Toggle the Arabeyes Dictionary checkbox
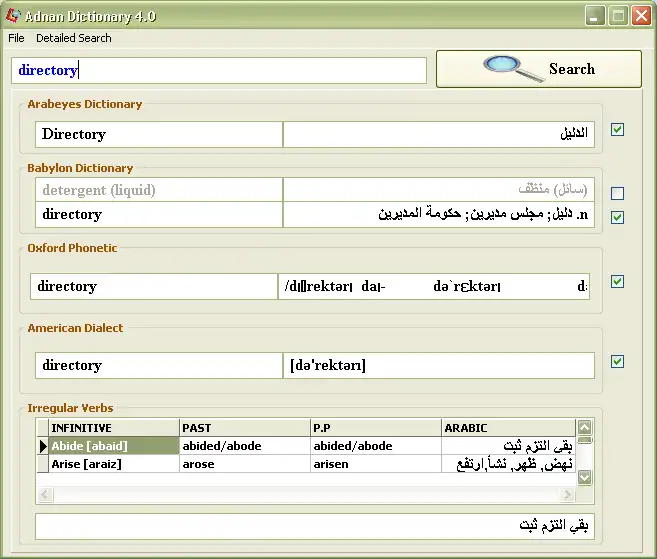Viewport: 657px width, 559px height. (617, 129)
